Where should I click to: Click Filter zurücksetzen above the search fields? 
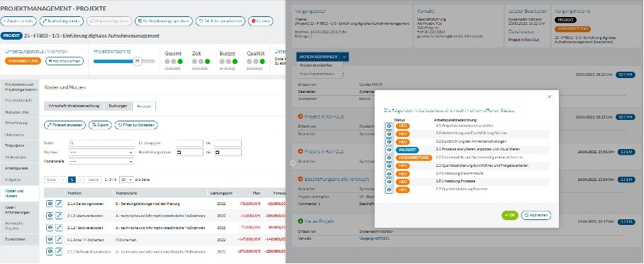tap(136, 125)
